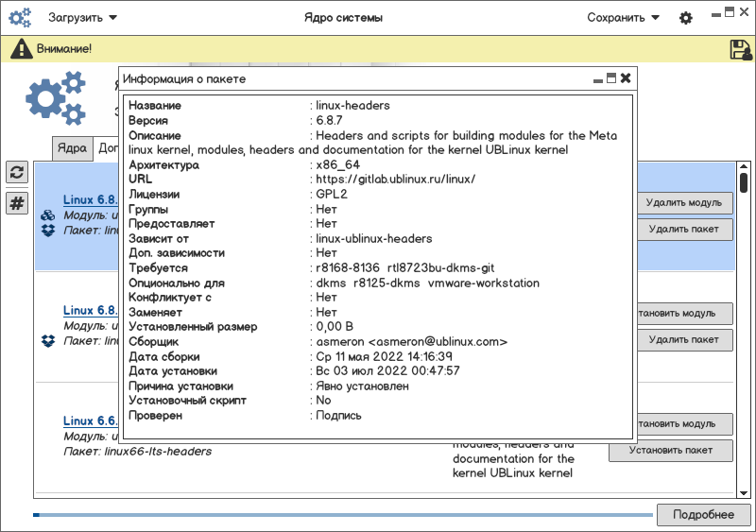Click the version value 6.8.7

(x=329, y=121)
